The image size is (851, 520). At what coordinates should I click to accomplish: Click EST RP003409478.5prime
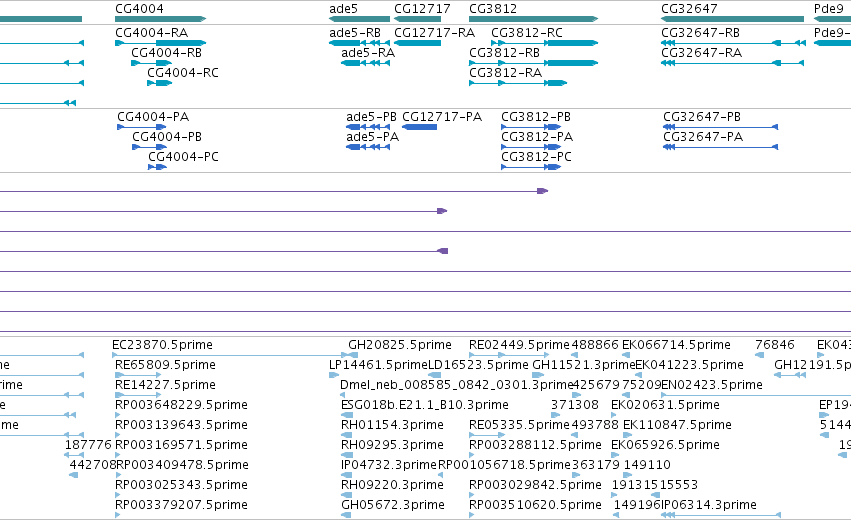(182, 465)
